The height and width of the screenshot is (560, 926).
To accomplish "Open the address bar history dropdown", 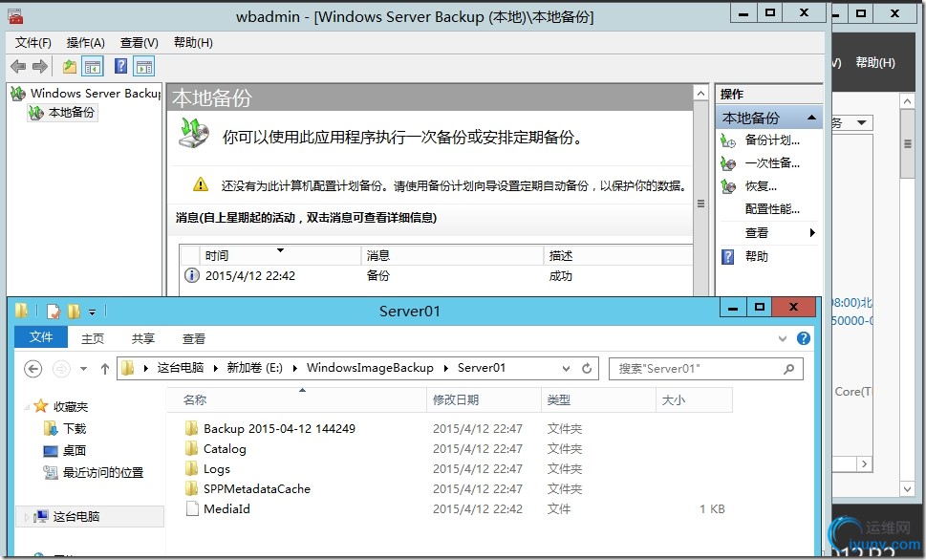I will pos(566,369).
